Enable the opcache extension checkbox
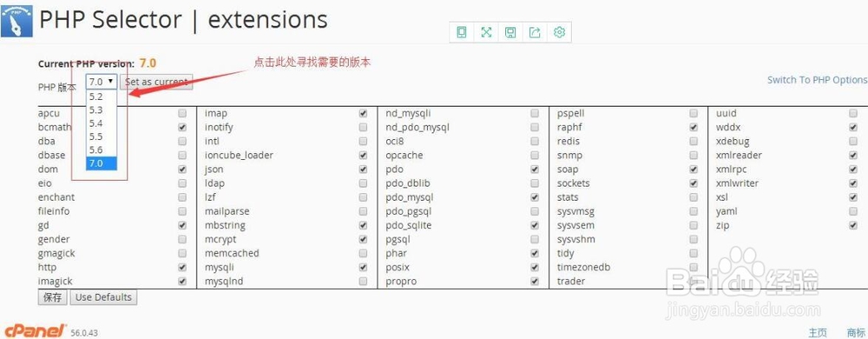Screen dimensions: 868x339 534,155
